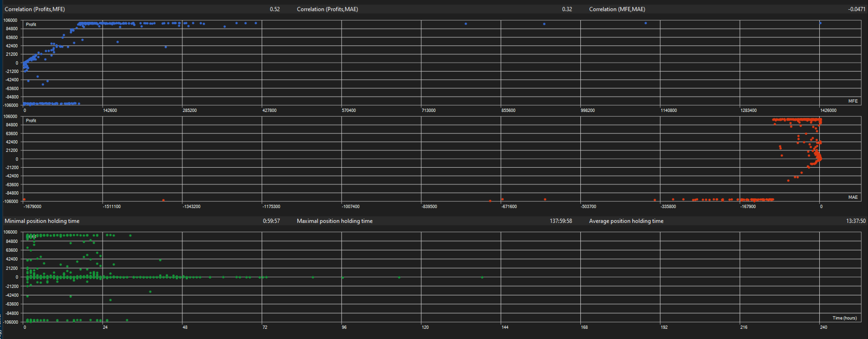Click the -1679000 tick on the MAE axis
Screen dimensions: 868x339
pyautogui.click(x=32, y=207)
